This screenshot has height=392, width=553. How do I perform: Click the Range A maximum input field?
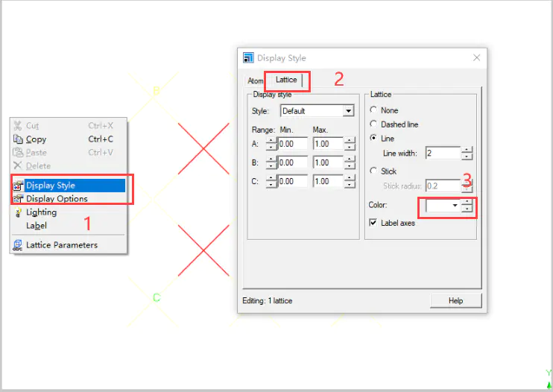(328, 144)
